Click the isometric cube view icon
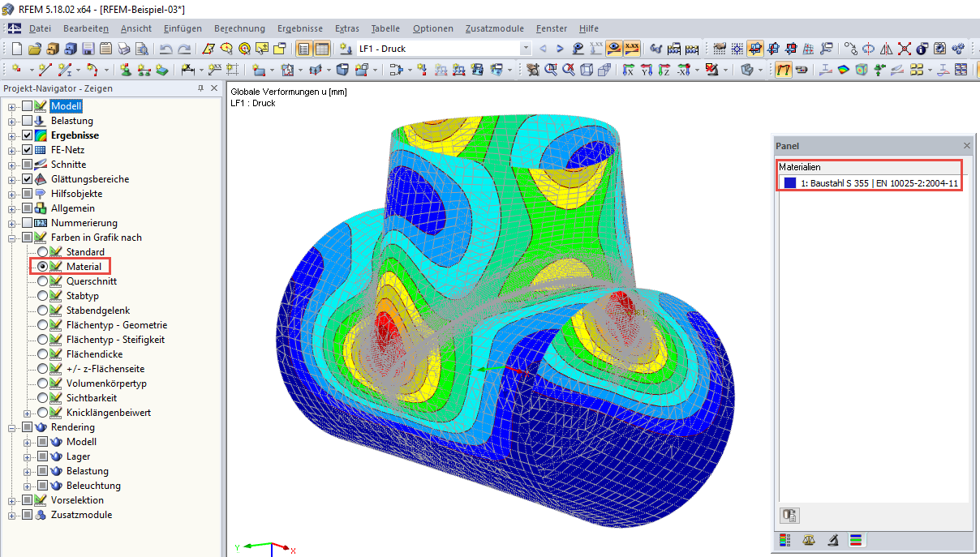The width and height of the screenshot is (980, 557). coord(586,70)
